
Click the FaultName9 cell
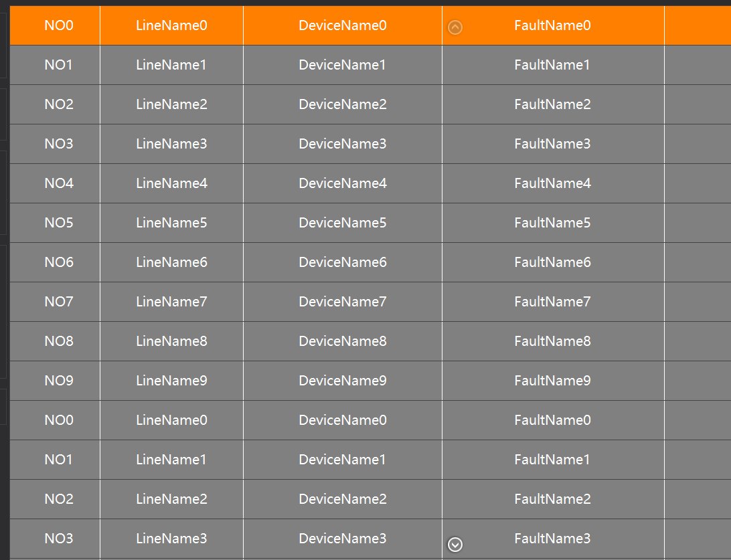click(x=552, y=381)
